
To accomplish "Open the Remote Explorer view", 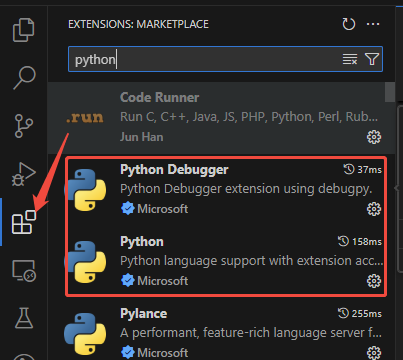I will [24, 270].
